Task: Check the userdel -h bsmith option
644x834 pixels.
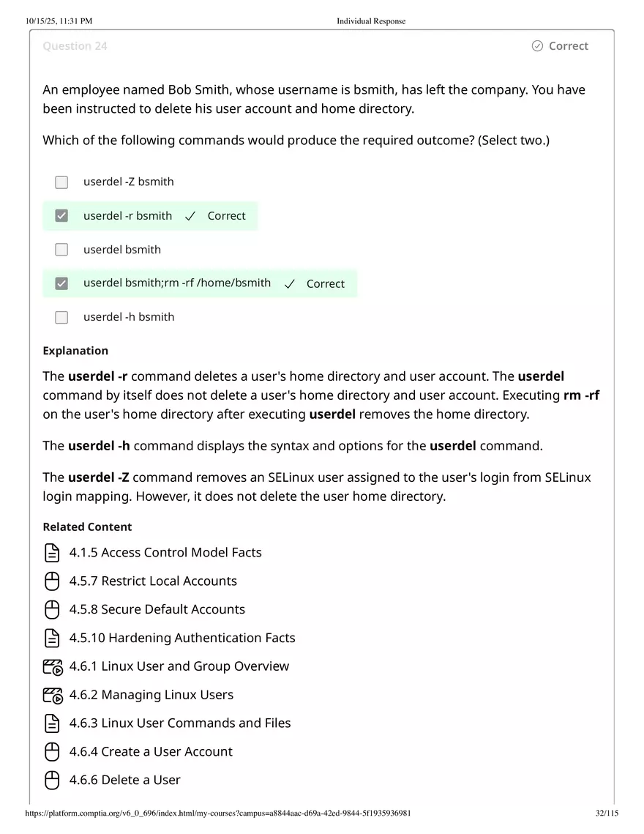Action: point(61,317)
